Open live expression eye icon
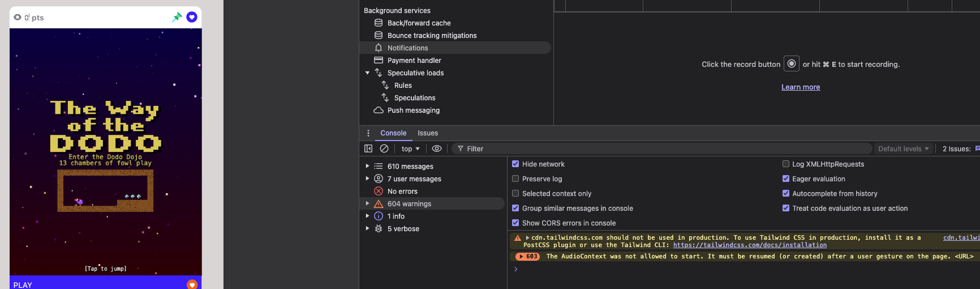The height and width of the screenshot is (289, 980). tap(437, 148)
